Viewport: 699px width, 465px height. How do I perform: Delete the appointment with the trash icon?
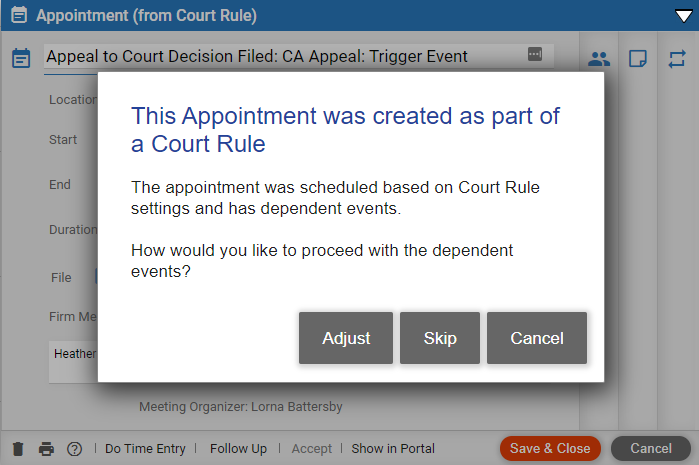coord(18,449)
